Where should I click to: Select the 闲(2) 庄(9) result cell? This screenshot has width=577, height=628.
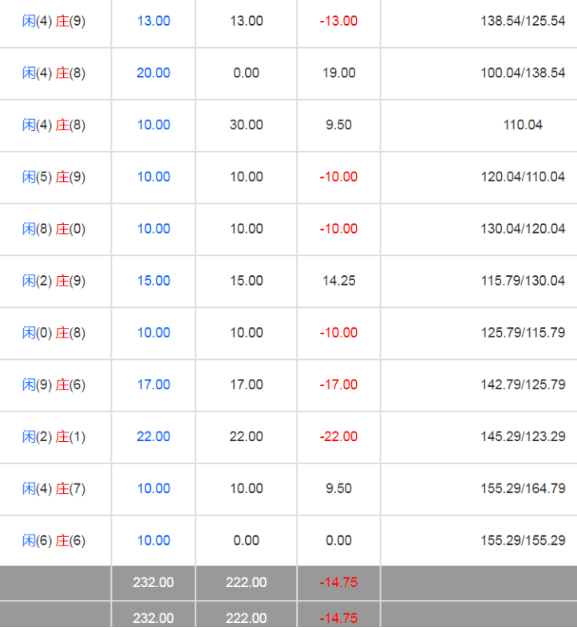(x=54, y=281)
